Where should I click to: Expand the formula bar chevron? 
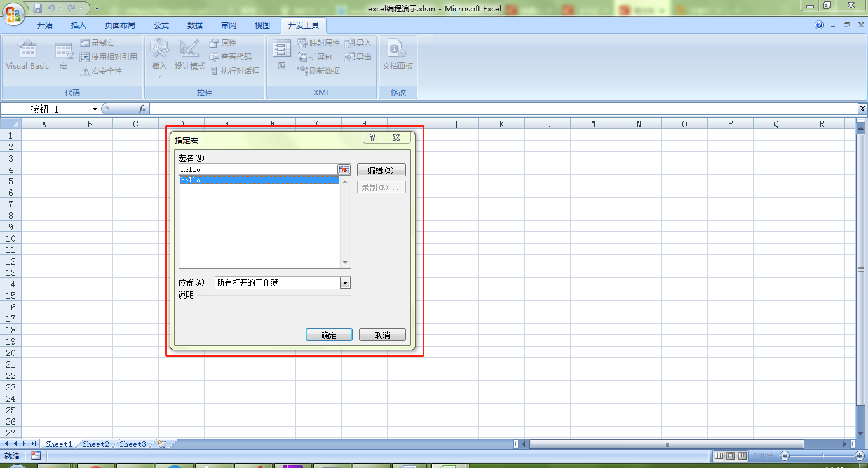pyautogui.click(x=862, y=109)
